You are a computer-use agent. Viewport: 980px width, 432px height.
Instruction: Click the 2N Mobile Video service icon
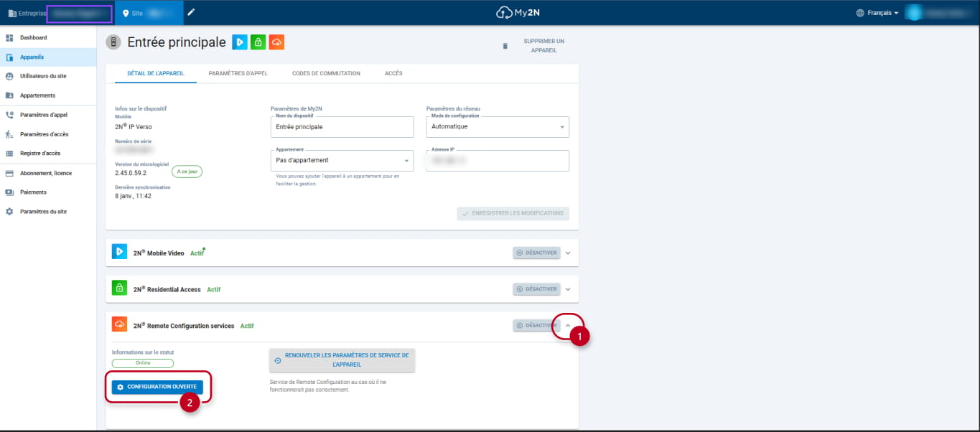[x=119, y=252]
